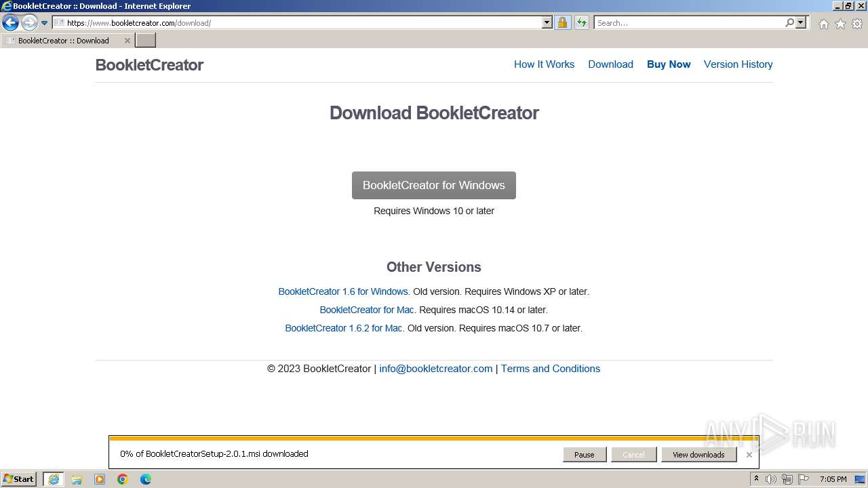This screenshot has height=488, width=868.
Task: Launch Chrome from the taskbar
Action: (x=123, y=479)
